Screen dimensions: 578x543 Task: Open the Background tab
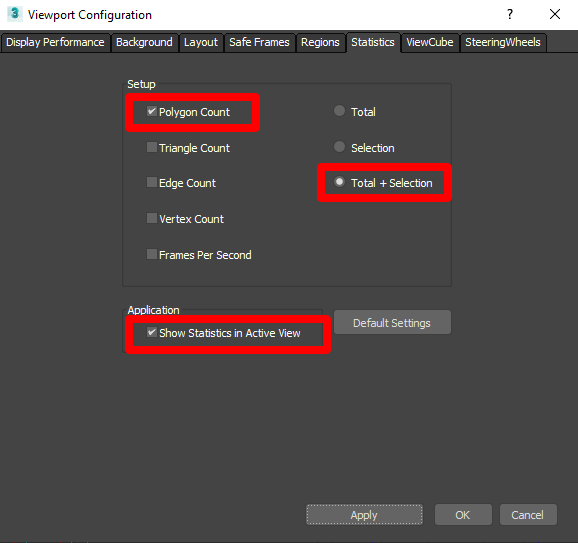(x=144, y=42)
